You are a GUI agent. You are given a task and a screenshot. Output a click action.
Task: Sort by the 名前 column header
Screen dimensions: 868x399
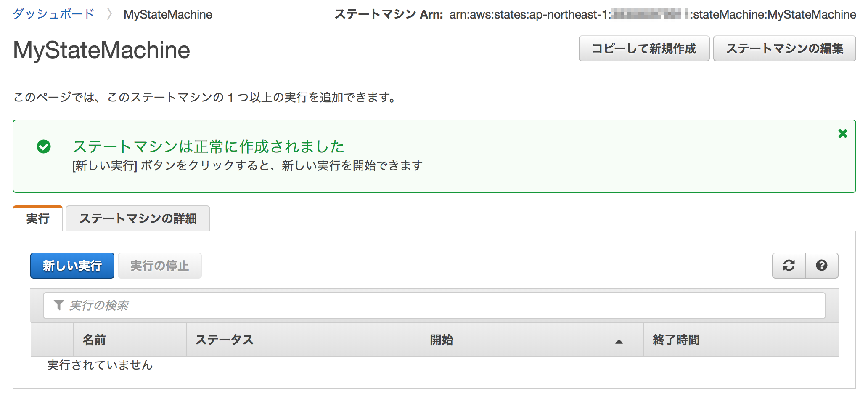pyautogui.click(x=94, y=340)
